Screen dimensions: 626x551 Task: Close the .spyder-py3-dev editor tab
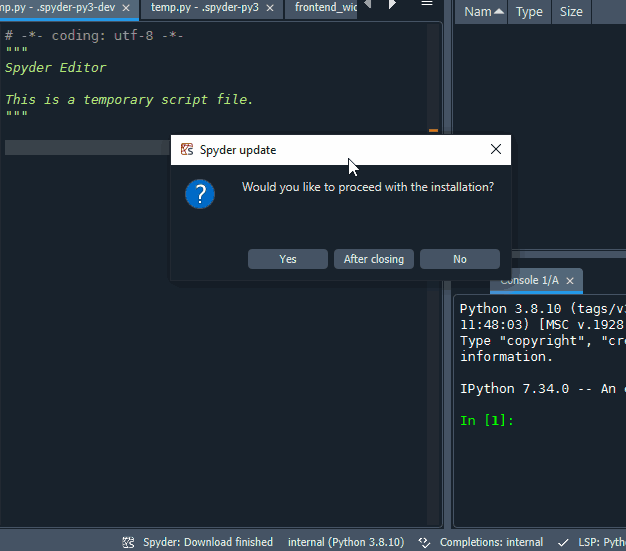tap(126, 8)
